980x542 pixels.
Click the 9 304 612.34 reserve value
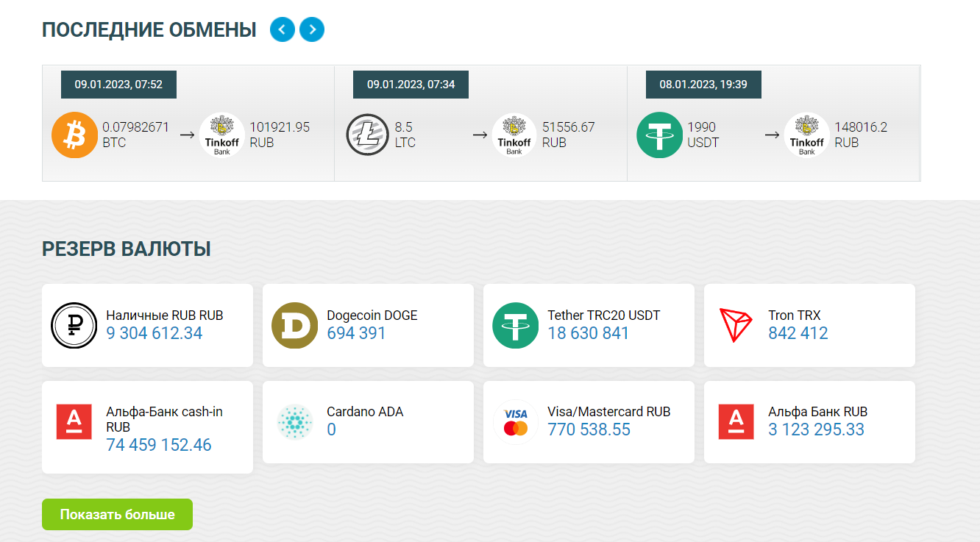[x=155, y=333]
